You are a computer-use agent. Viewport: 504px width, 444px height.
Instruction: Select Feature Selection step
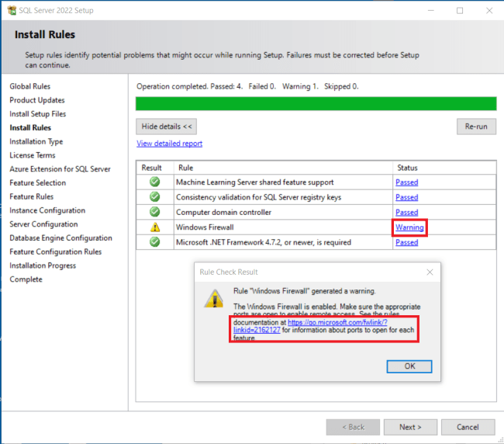(x=38, y=182)
